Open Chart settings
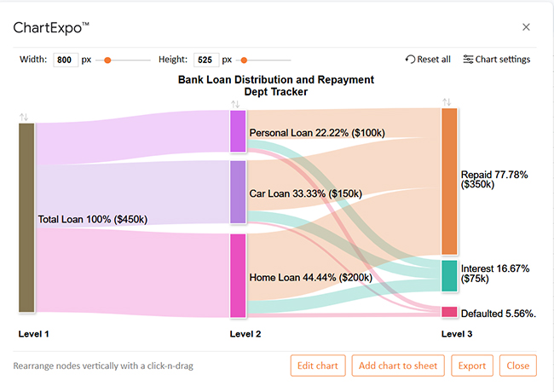Image resolution: width=554 pixels, height=392 pixels. [x=496, y=60]
